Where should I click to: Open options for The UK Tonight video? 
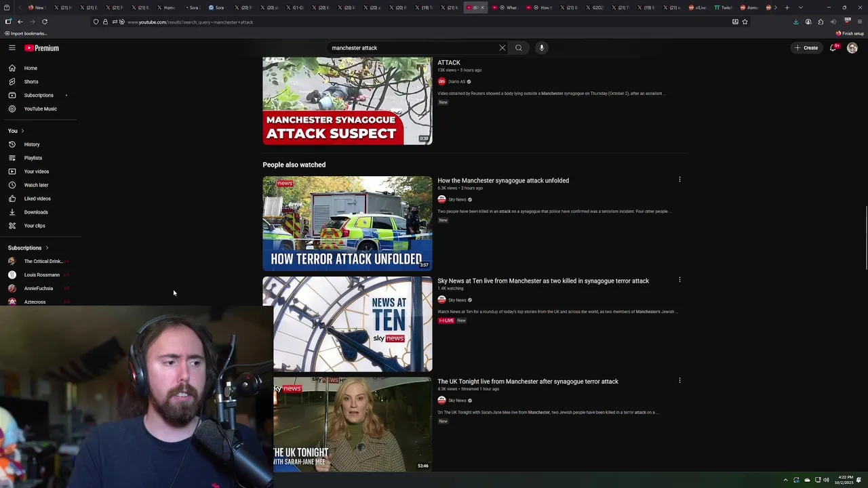point(679,380)
